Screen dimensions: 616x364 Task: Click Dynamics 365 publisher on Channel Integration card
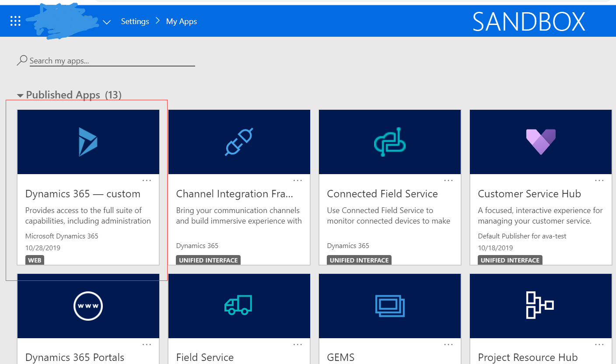point(197,246)
